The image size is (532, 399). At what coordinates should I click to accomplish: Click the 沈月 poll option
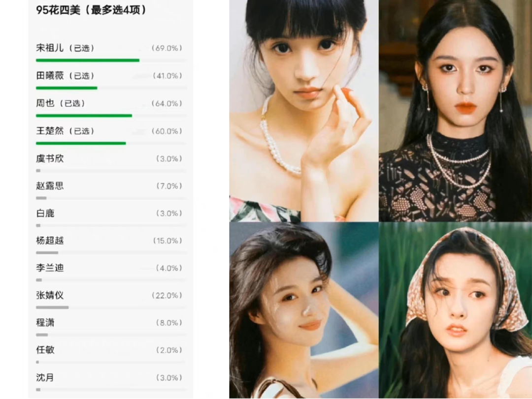coord(111,382)
